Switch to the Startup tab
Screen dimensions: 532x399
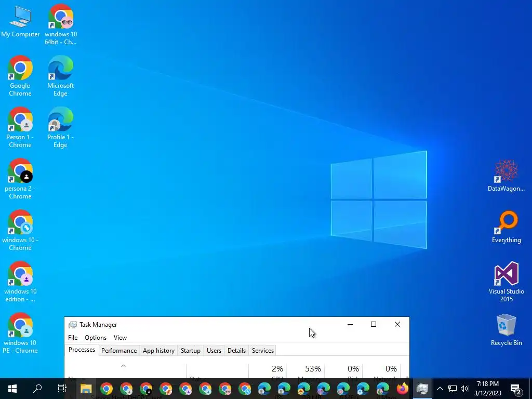click(x=190, y=351)
